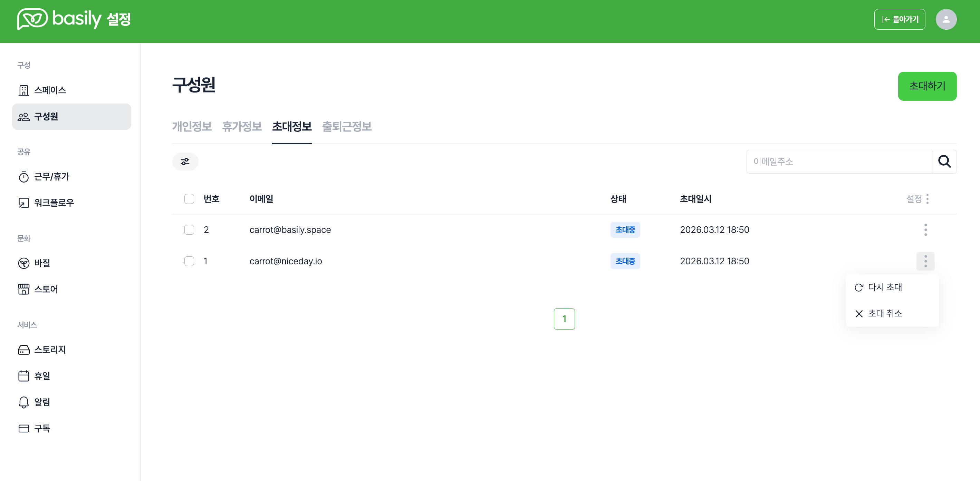Viewport: 980px width, 481px height.
Task: Click the magnifier search icon
Action: click(944, 161)
